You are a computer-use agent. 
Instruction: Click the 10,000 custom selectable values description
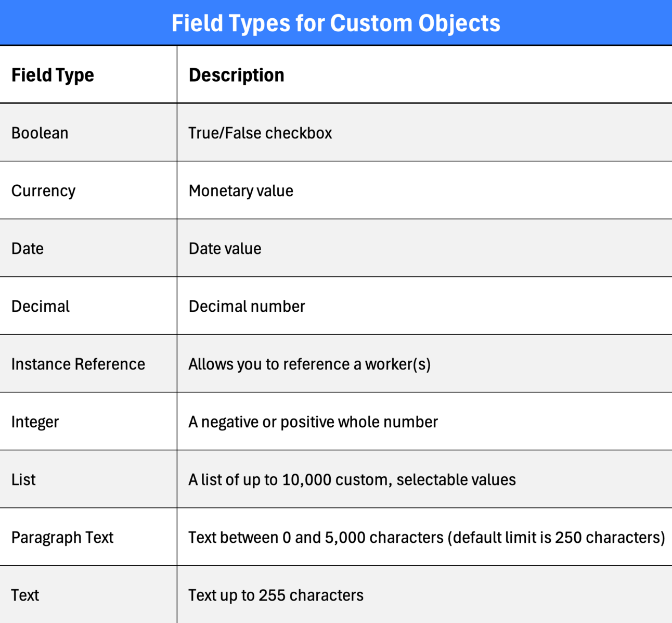pos(352,479)
